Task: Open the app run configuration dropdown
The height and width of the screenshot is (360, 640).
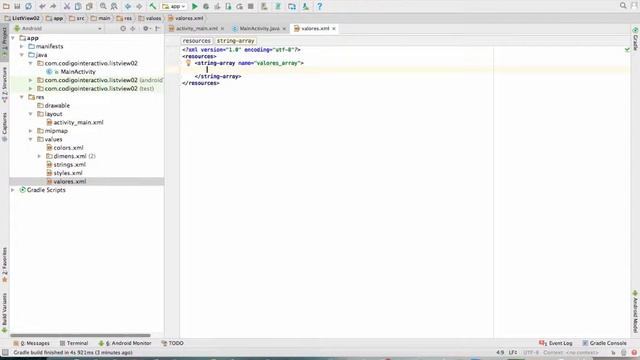Action: [x=174, y=6]
